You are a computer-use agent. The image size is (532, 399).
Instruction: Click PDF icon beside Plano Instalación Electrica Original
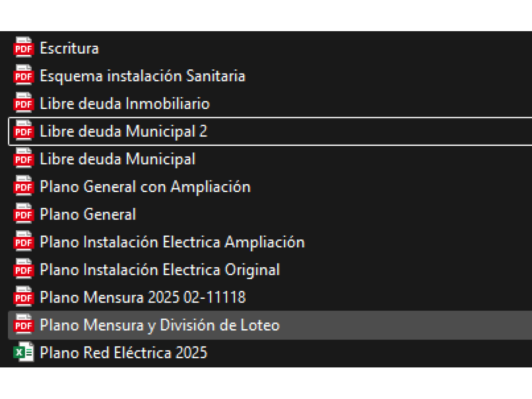23,270
